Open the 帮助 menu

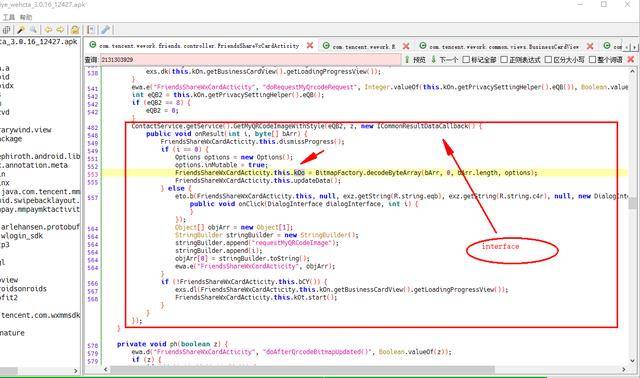pos(26,17)
